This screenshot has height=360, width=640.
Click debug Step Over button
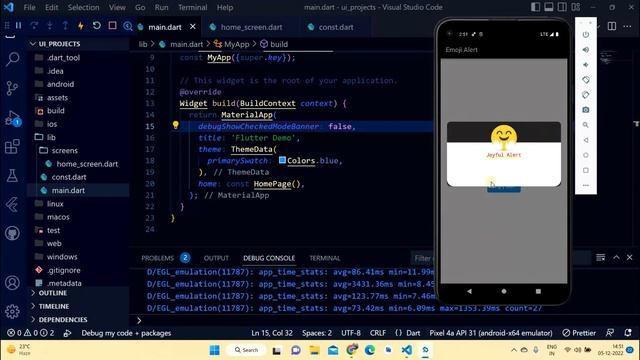click(x=34, y=26)
